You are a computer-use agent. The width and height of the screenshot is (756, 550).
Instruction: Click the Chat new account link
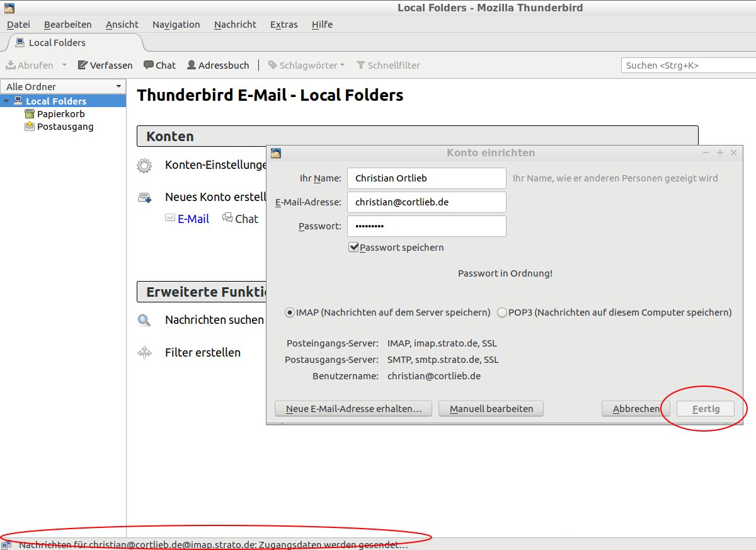pyautogui.click(x=246, y=219)
